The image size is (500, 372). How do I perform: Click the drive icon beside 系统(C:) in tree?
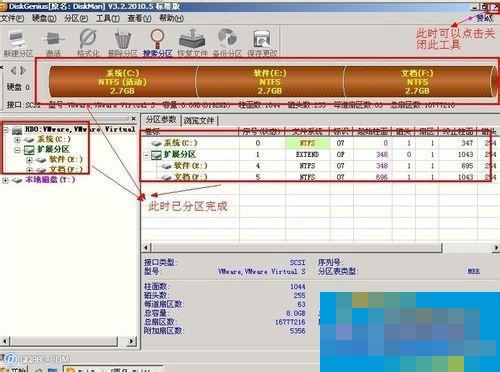[29, 140]
